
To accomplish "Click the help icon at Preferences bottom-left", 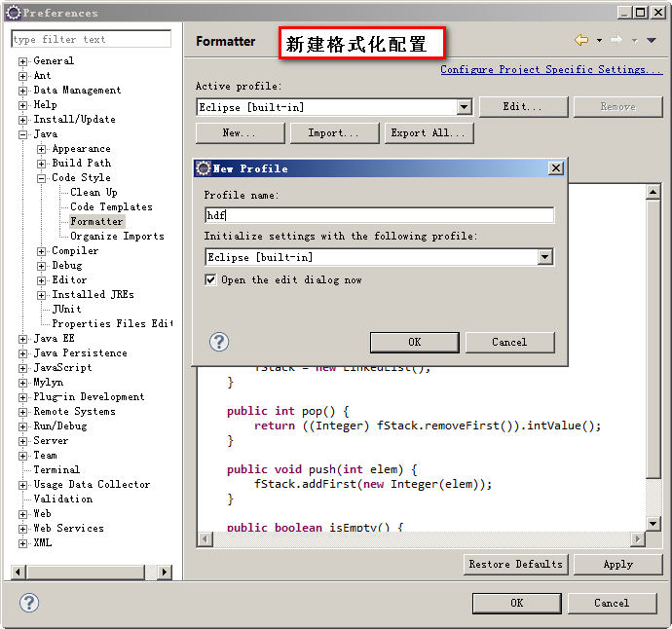I will [x=29, y=603].
